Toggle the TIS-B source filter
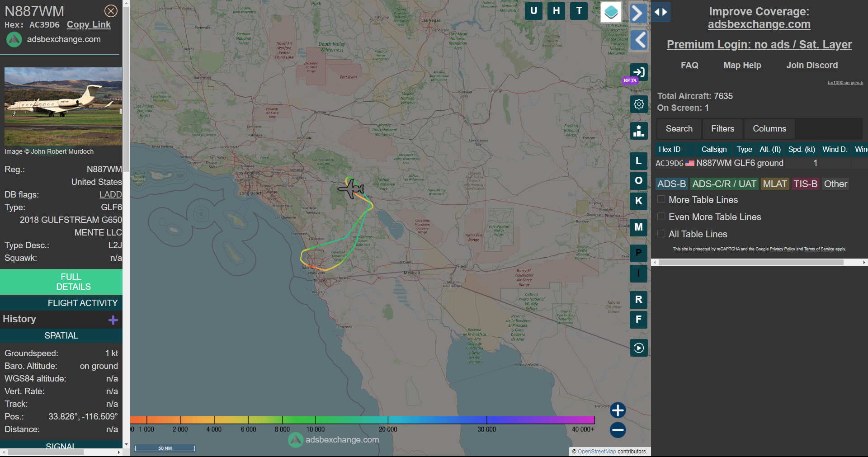Screen dimensions: 868x457 [x=805, y=184]
